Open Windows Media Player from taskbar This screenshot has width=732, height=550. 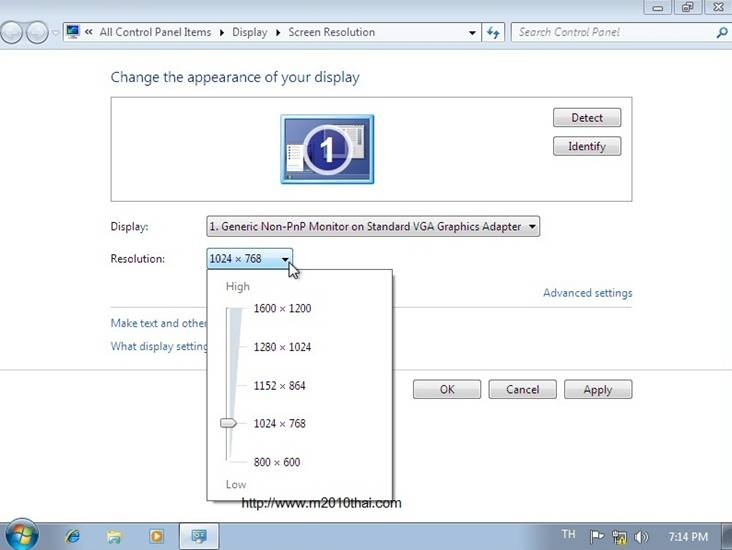pyautogui.click(x=156, y=536)
